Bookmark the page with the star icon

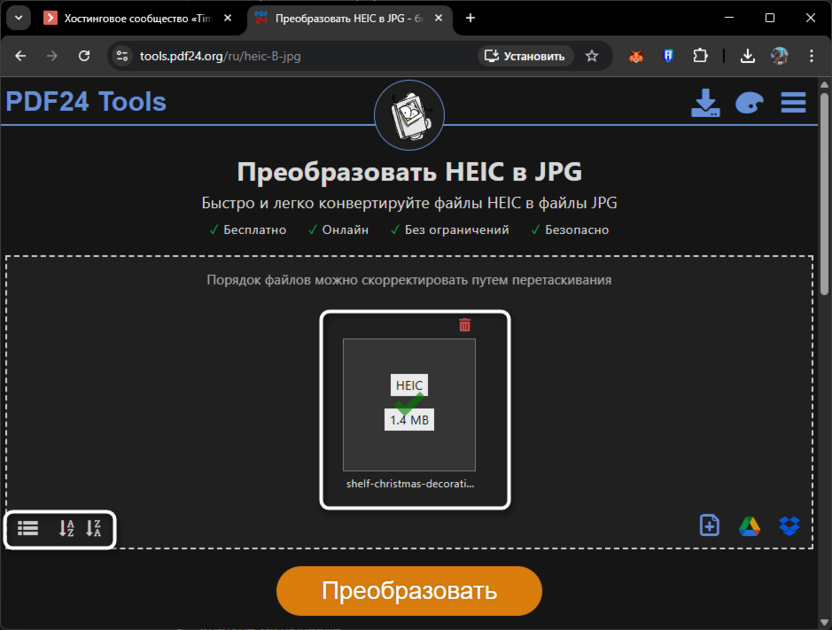pyautogui.click(x=593, y=56)
